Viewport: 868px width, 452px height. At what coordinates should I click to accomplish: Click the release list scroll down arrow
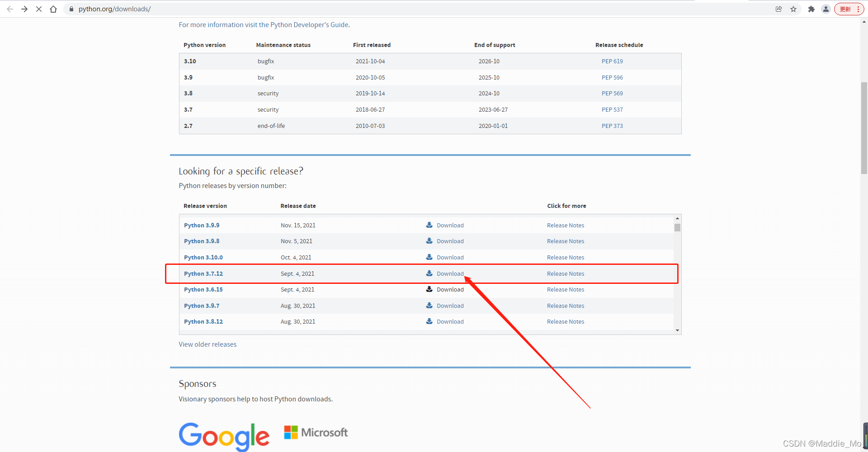tap(677, 330)
